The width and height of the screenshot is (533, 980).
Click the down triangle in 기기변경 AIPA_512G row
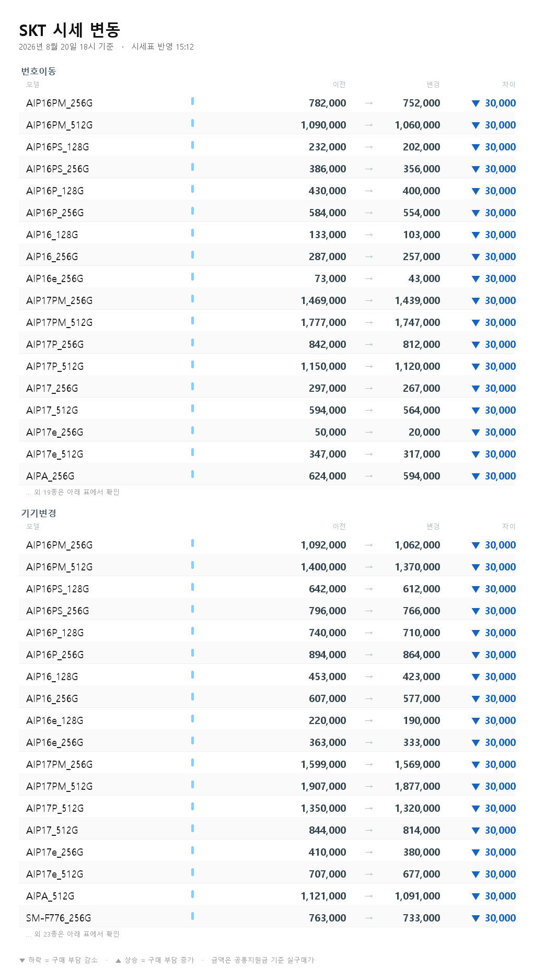(476, 896)
